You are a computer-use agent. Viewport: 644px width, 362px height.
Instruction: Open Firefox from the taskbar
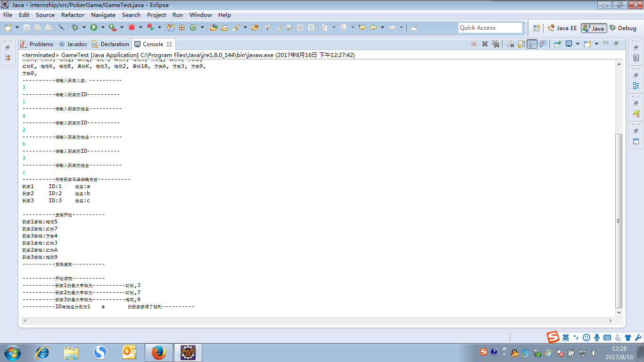(x=159, y=353)
